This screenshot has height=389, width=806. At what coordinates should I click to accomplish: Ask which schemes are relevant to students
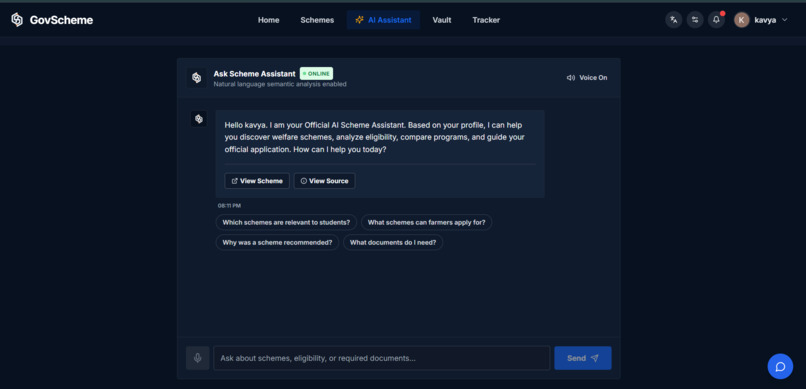(286, 223)
